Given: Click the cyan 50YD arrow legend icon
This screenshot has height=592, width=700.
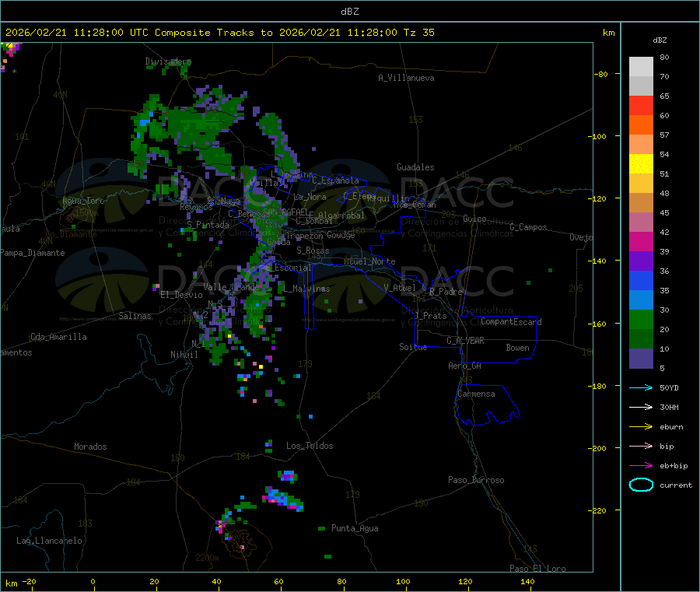Looking at the screenshot, I should [641, 387].
